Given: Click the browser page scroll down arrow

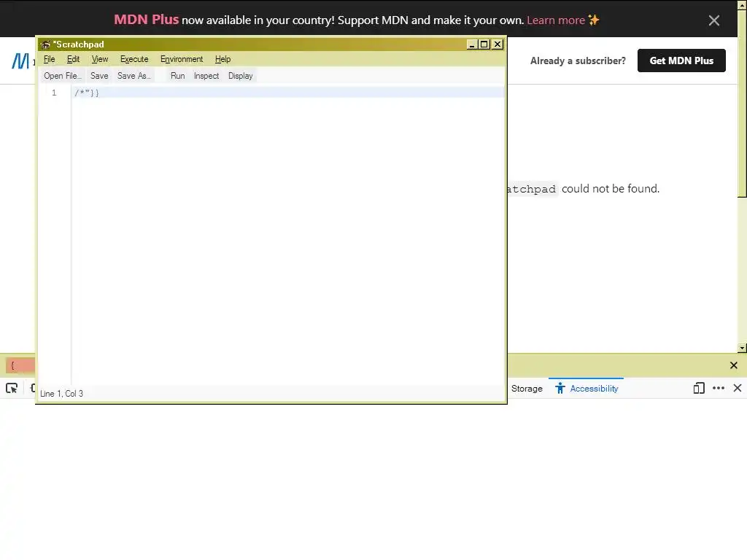Looking at the screenshot, I should pyautogui.click(x=742, y=348).
